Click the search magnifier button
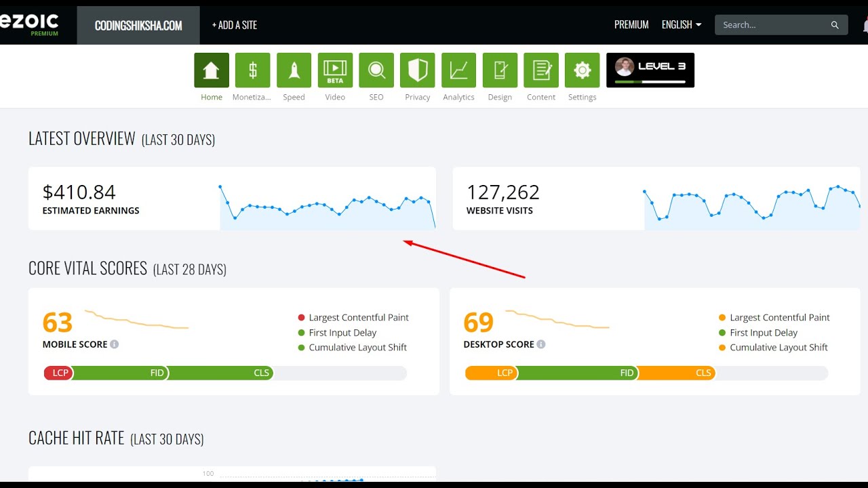Screen dimensions: 868x488 (835, 25)
